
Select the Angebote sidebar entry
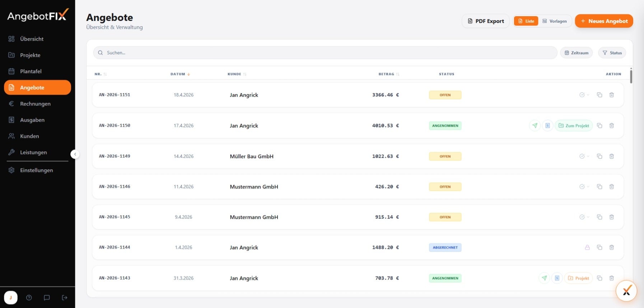37,87
